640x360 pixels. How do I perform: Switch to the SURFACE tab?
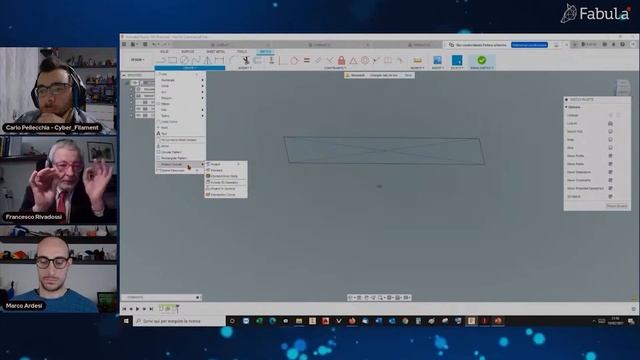[188, 52]
